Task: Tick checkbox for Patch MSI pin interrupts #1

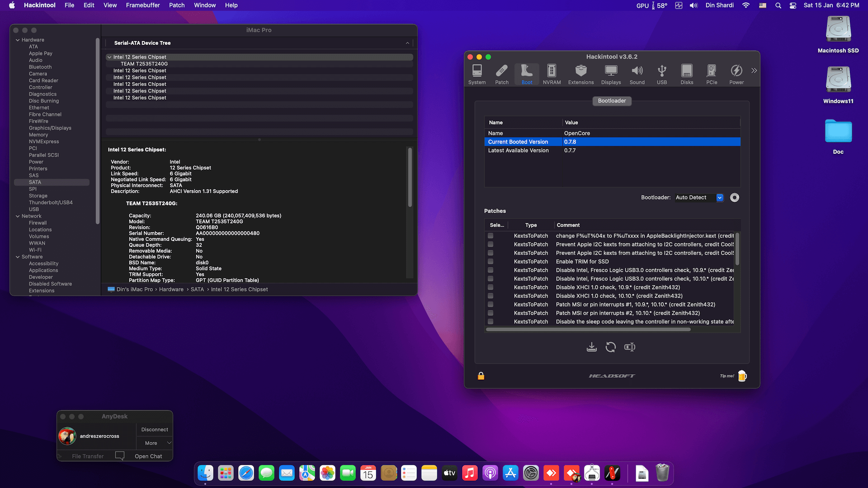Action: (x=491, y=305)
